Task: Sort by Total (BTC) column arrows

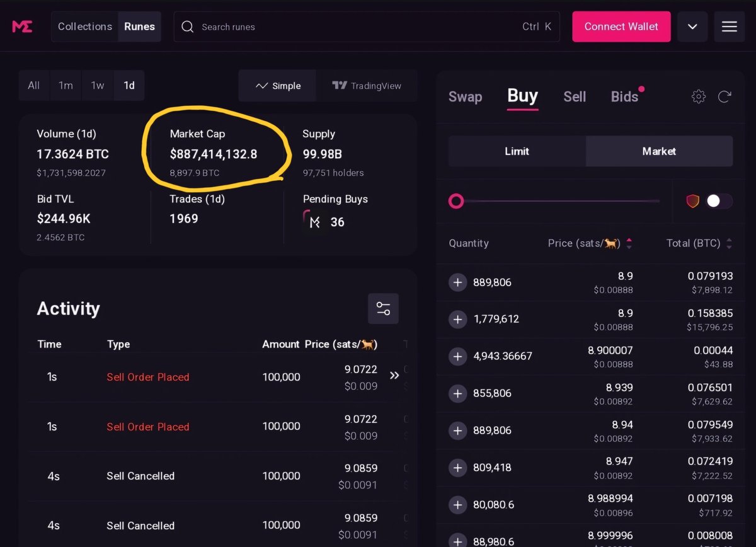Action: tap(729, 243)
